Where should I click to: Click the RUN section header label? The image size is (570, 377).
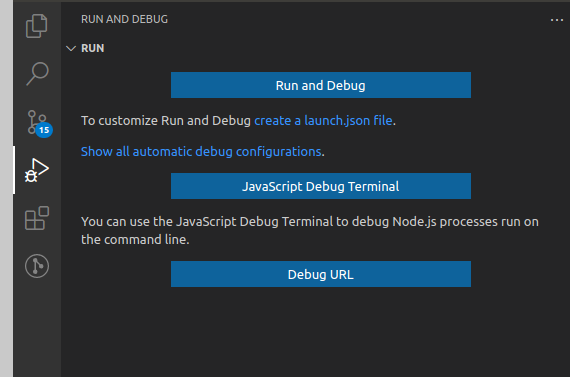(92, 48)
